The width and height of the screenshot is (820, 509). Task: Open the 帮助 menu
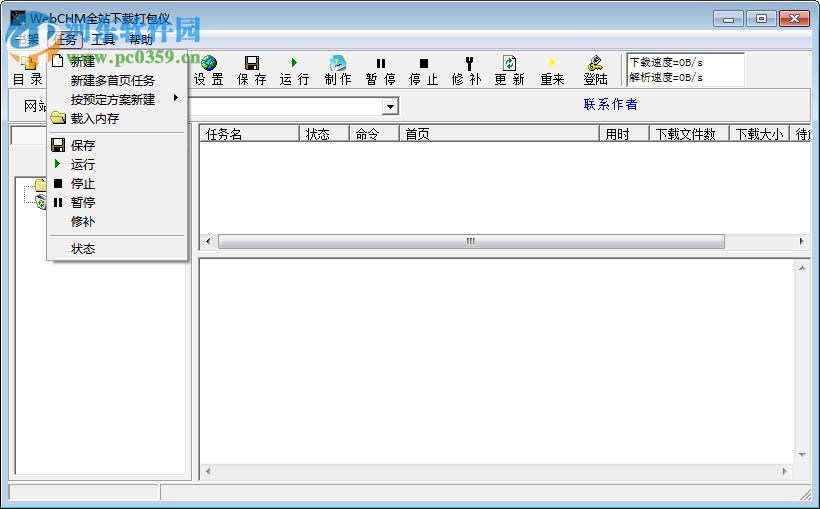140,39
